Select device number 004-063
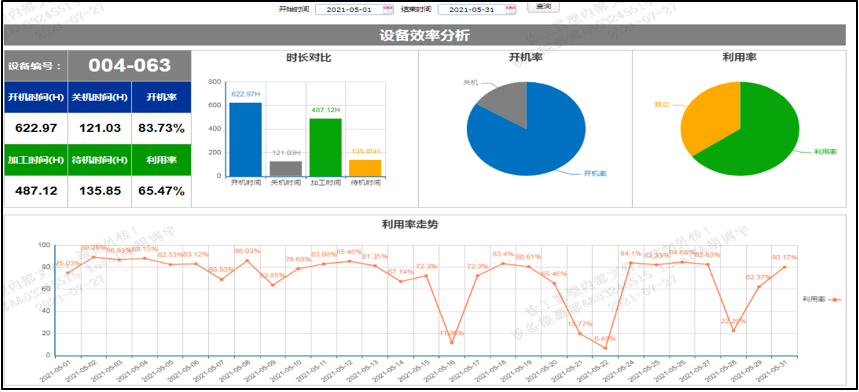Image resolution: width=859 pixels, height=392 pixels. 130,66
